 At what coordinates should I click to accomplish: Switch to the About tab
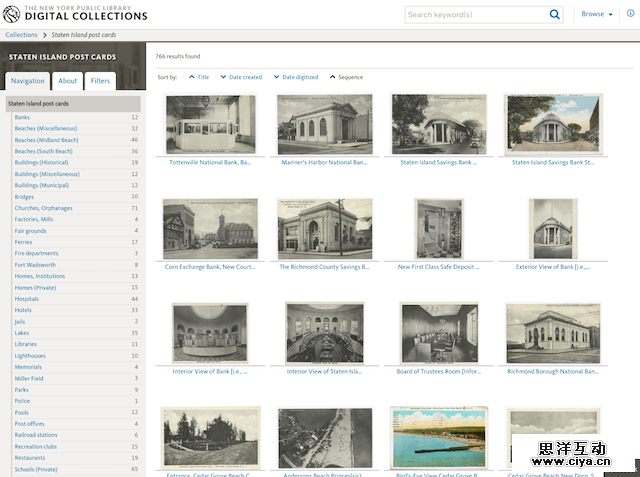tap(67, 81)
